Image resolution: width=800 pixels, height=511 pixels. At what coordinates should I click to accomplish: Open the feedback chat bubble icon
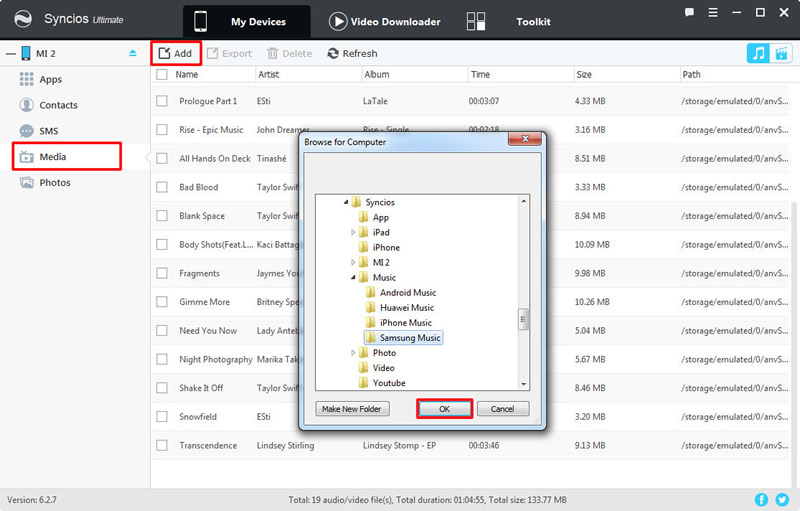(x=689, y=12)
